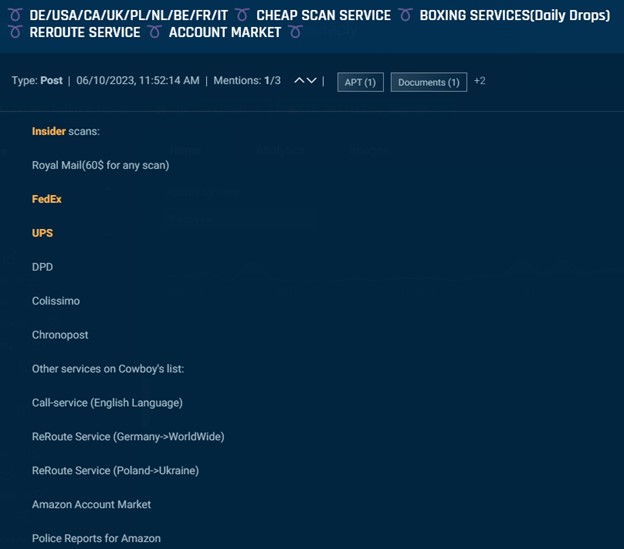Image resolution: width=624 pixels, height=549 pixels.
Task: Click highlighted Insider keyword
Action: pos(49,131)
